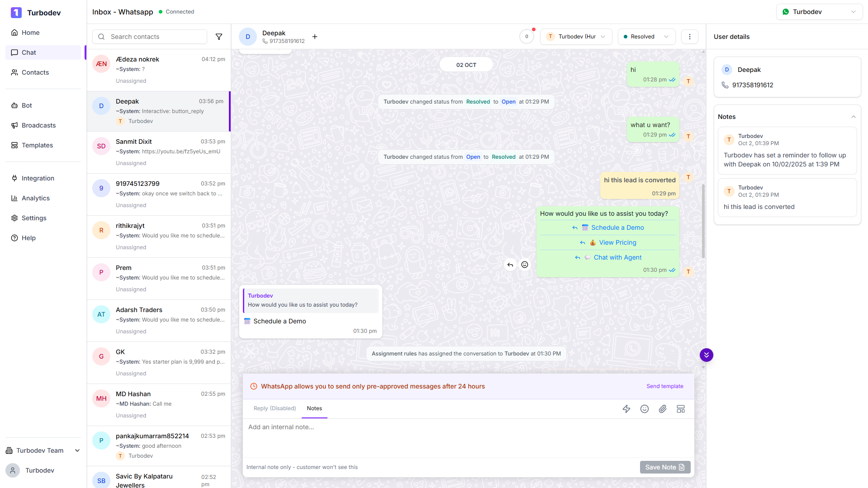868x488 pixels.
Task: Open the emoji picker in note toolbar
Action: pos(645,409)
